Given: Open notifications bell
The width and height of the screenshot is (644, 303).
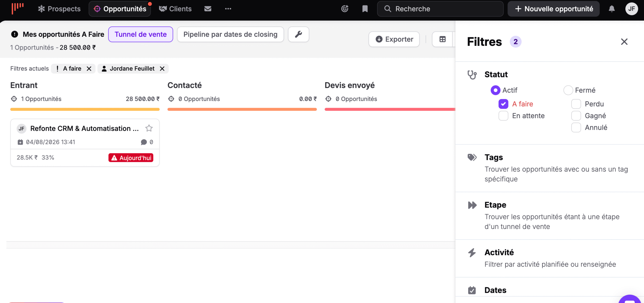Looking at the screenshot, I should [x=612, y=9].
